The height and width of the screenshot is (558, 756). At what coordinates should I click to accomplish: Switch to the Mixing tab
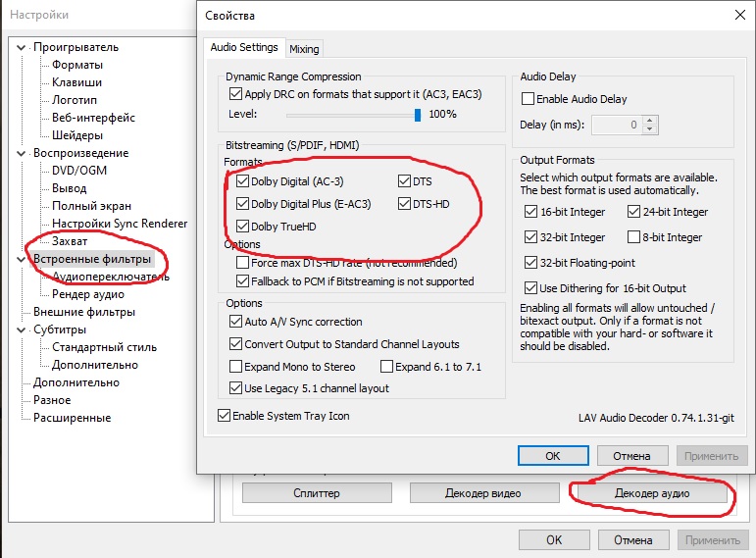(x=304, y=49)
